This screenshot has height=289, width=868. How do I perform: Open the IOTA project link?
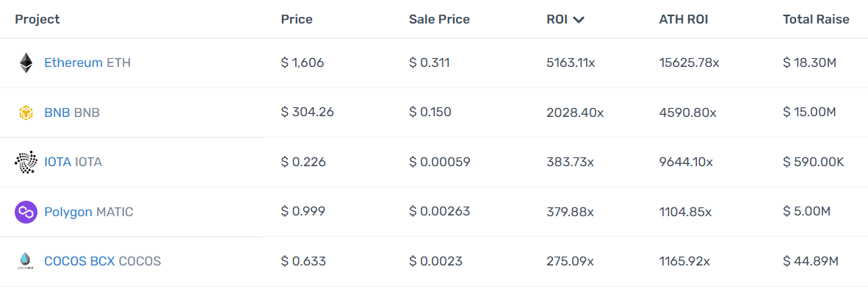click(57, 162)
